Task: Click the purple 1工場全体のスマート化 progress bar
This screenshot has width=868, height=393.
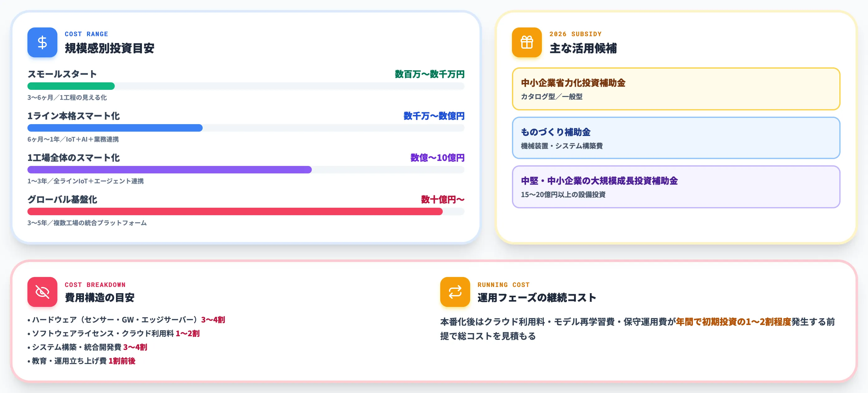Action: [170, 170]
